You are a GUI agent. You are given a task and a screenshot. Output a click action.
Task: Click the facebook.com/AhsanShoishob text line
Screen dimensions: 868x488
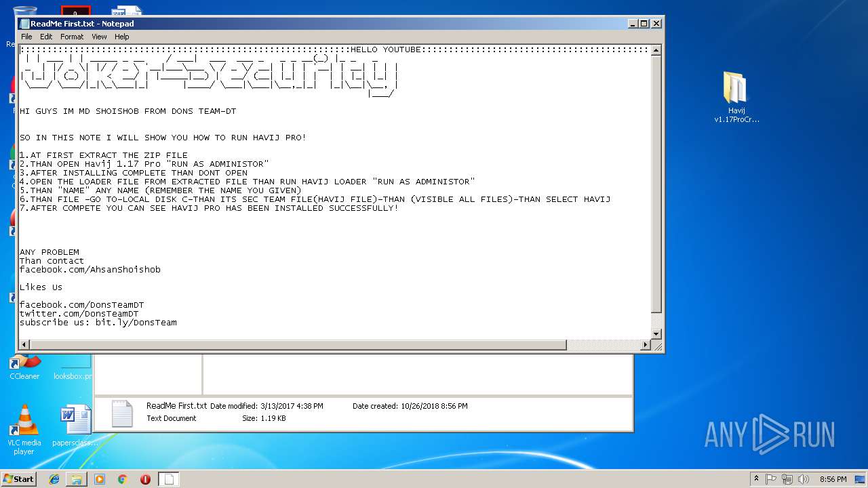pos(90,270)
